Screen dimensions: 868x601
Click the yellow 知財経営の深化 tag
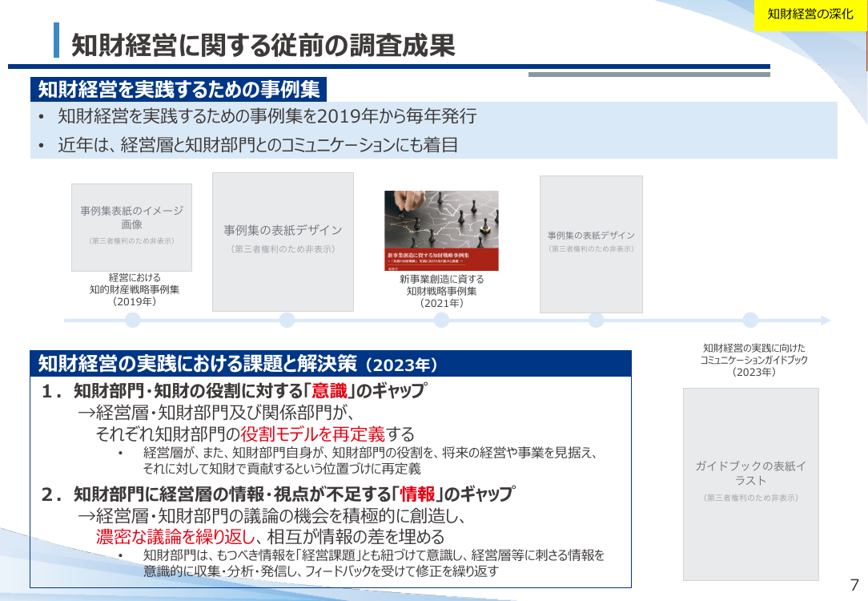810,15
